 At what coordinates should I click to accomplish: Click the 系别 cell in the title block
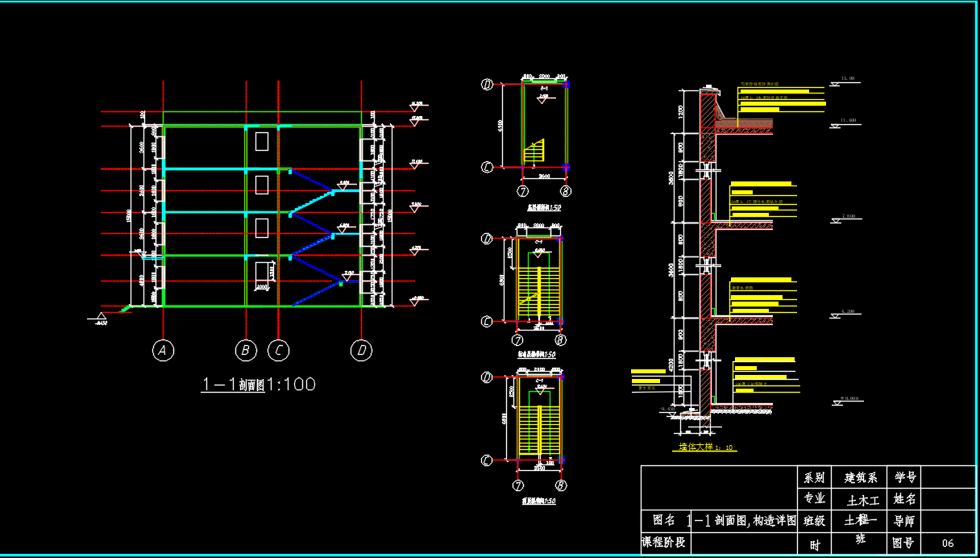[x=815, y=477]
